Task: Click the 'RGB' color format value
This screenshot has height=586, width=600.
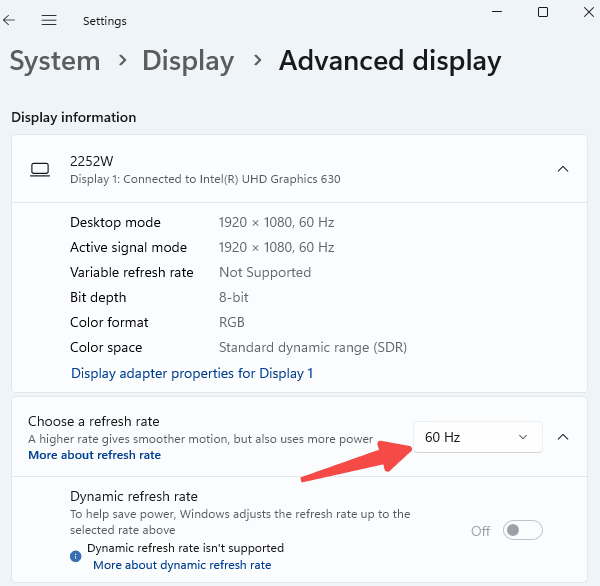Action: (232, 322)
